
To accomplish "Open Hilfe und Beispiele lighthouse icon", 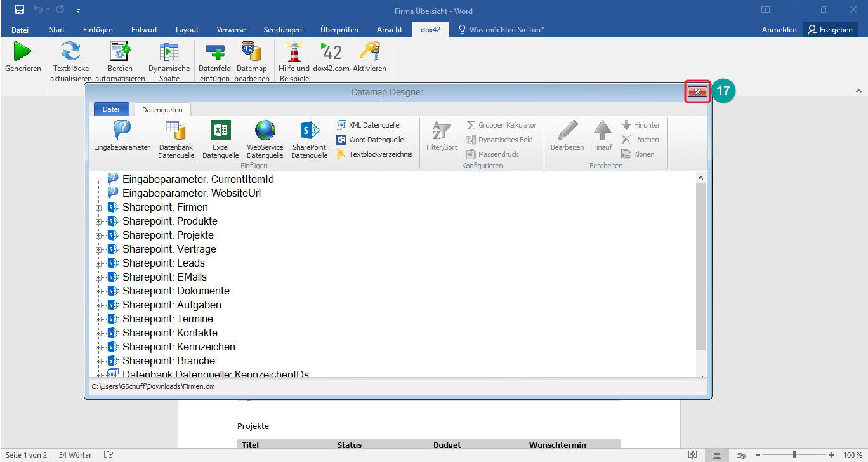I will [294, 51].
